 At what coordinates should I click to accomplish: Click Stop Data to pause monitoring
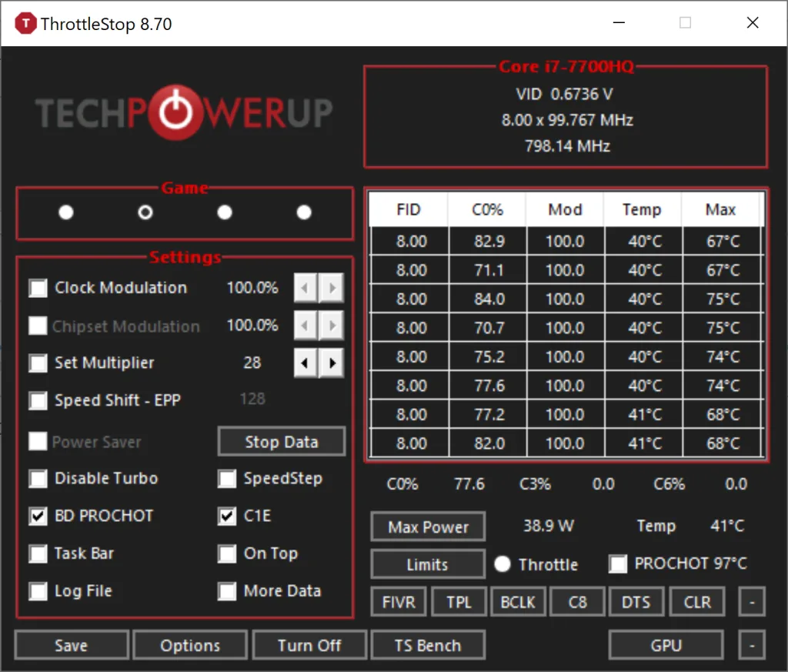coord(281,441)
